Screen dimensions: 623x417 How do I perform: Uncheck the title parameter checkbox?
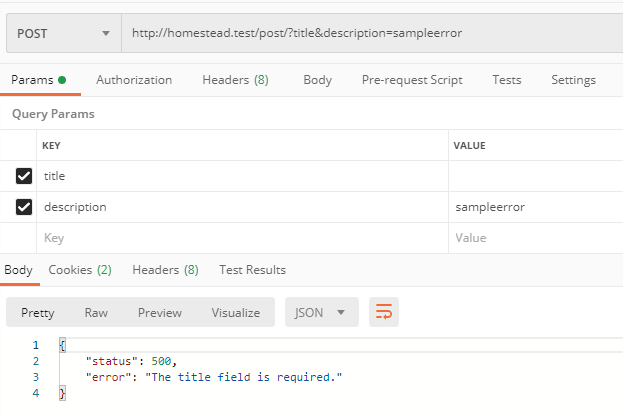click(x=24, y=176)
